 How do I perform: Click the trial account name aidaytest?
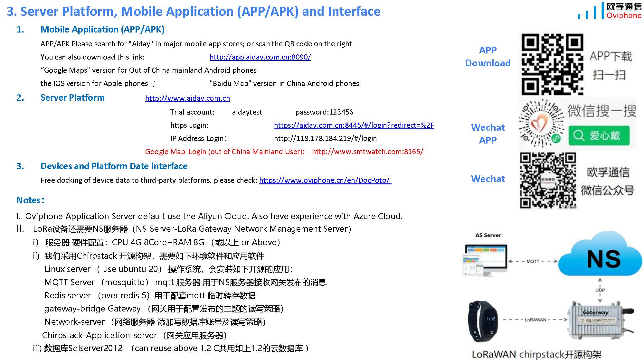(247, 112)
